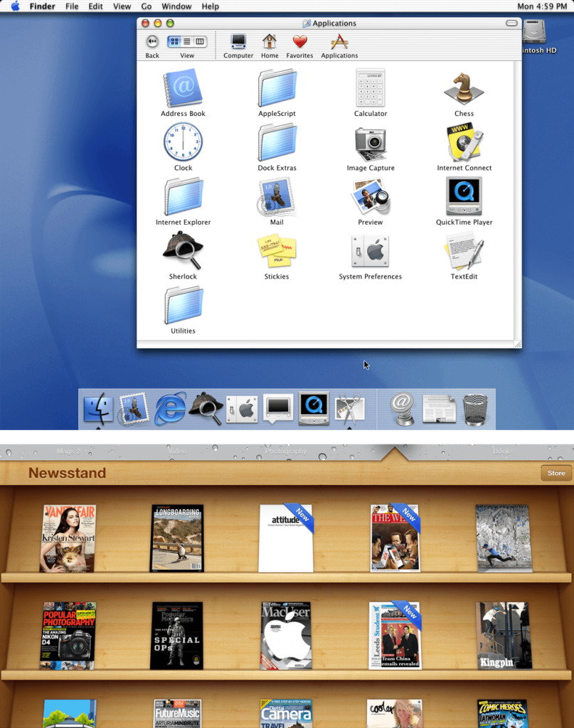Open the Edit menu
The height and width of the screenshot is (728, 574).
(95, 6)
